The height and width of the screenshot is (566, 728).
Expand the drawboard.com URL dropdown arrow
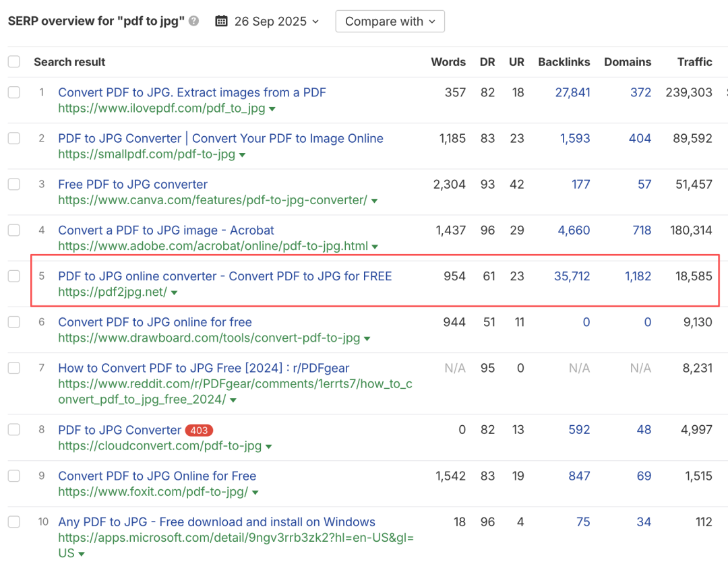(367, 339)
